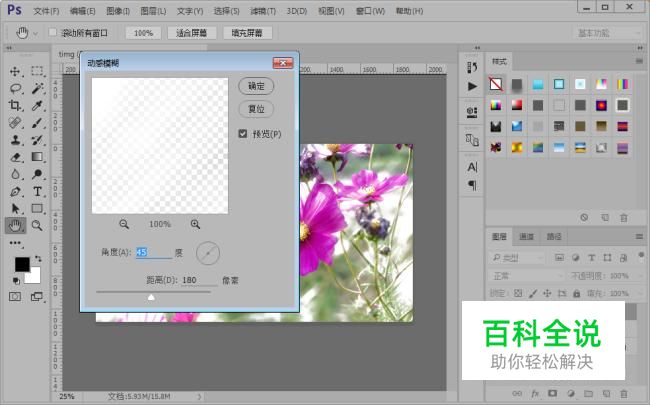This screenshot has width=650, height=405.
Task: Toggle lock position
Action: 547,293
